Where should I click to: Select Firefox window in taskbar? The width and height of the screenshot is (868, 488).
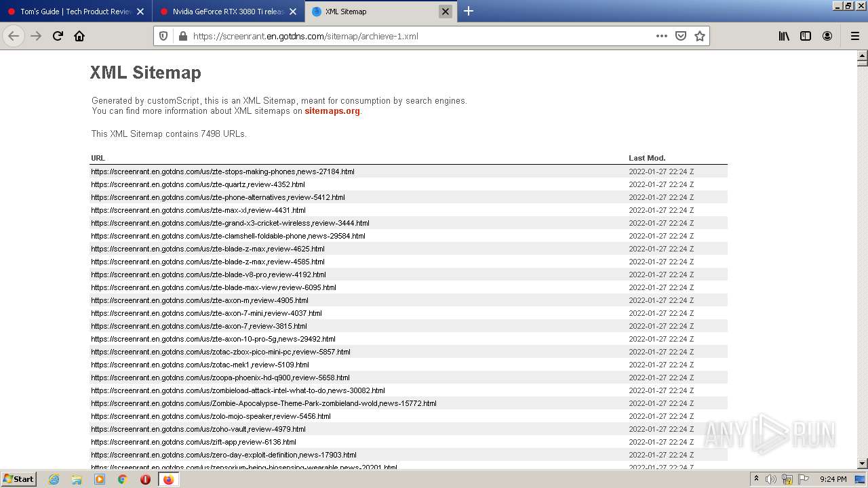[x=168, y=479]
